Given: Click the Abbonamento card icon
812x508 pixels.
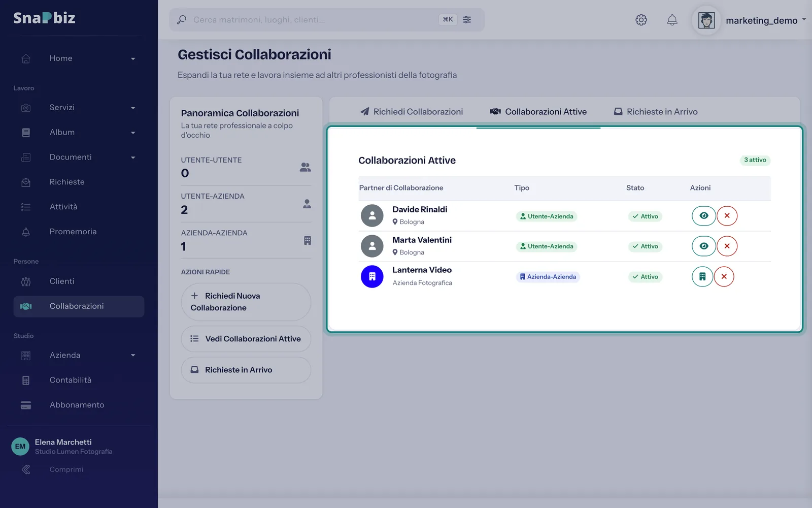Looking at the screenshot, I should coord(26,405).
